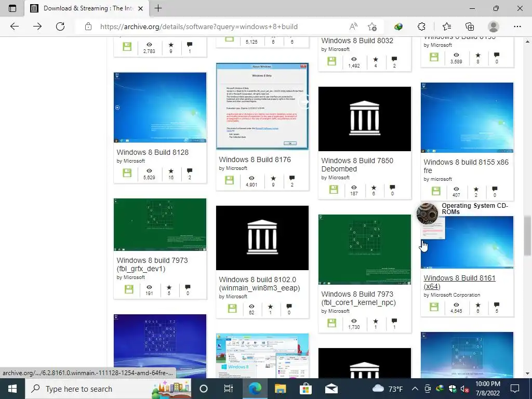Open browser Extensions menu
The height and width of the screenshot is (399, 532).
pos(421,26)
